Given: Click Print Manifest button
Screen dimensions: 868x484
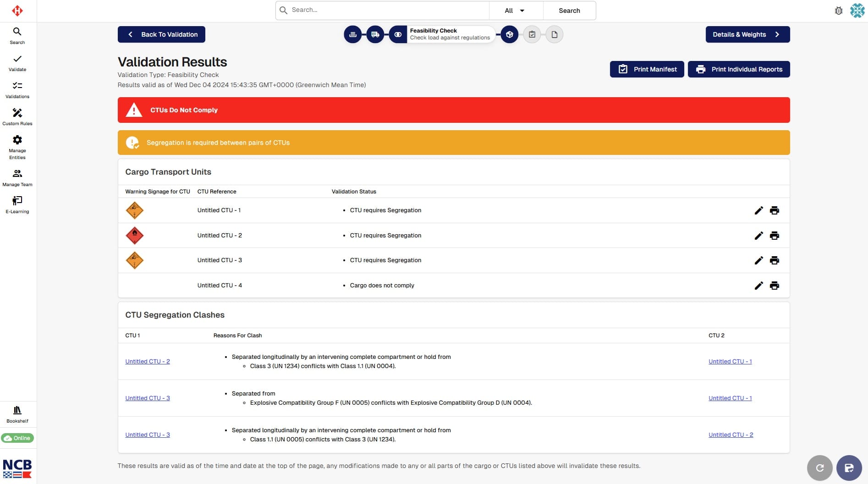Looking at the screenshot, I should [x=647, y=69].
